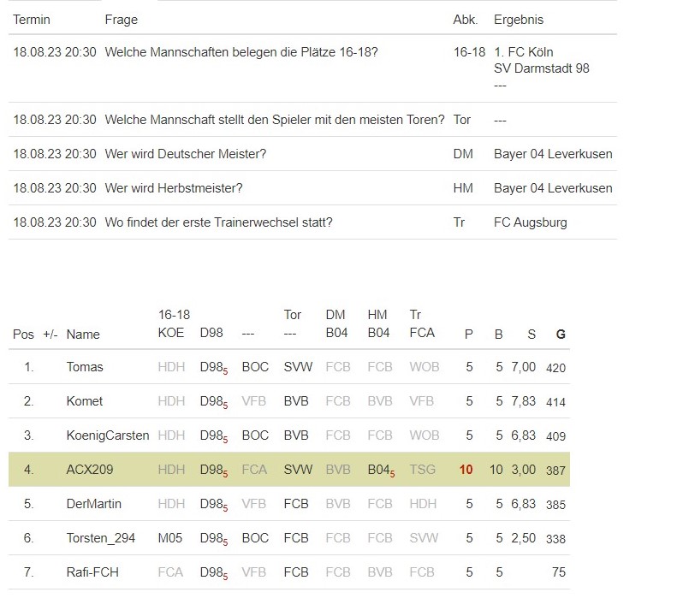683x616 pixels.
Task: Open player Tomas in the standings
Action: pos(85,367)
